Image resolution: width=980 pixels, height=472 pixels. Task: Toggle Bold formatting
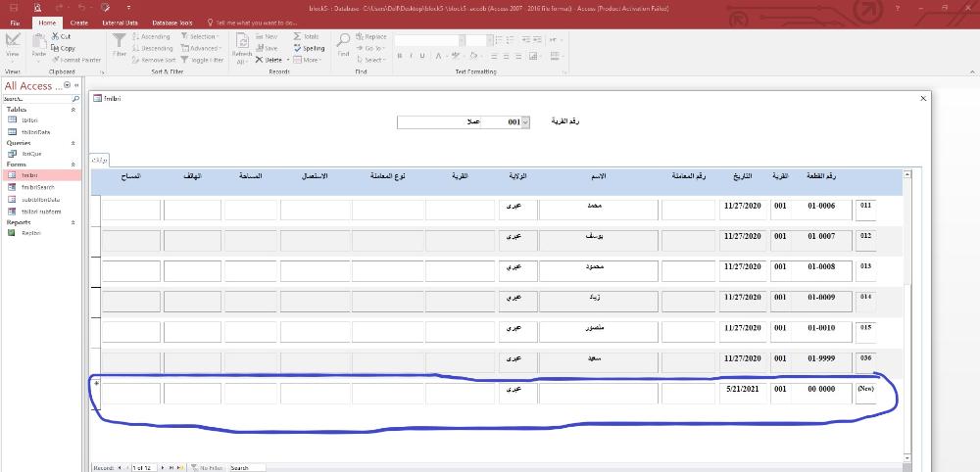click(x=400, y=56)
